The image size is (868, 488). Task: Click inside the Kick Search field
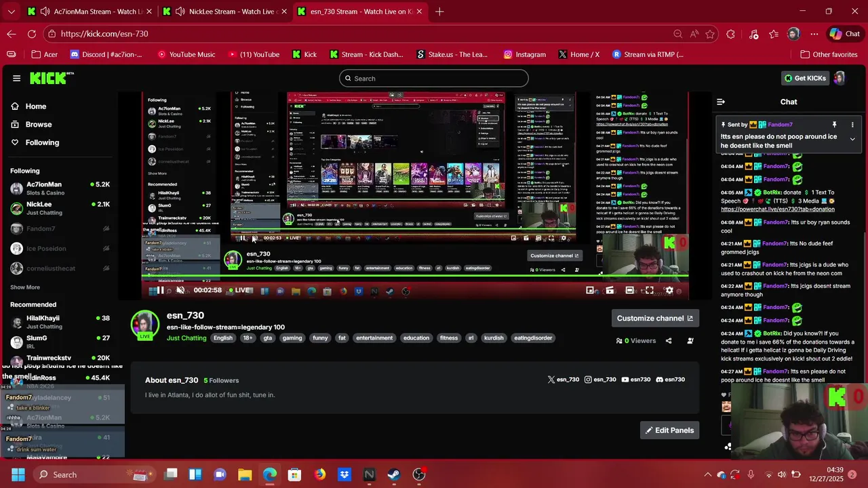pos(434,78)
